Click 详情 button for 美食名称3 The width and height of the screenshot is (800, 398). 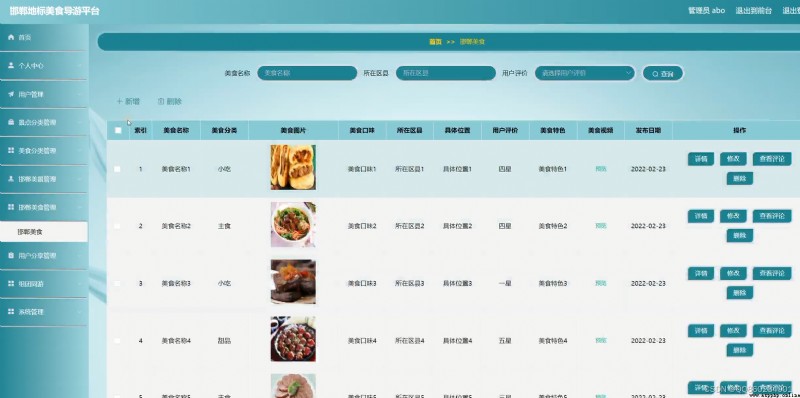[701, 273]
